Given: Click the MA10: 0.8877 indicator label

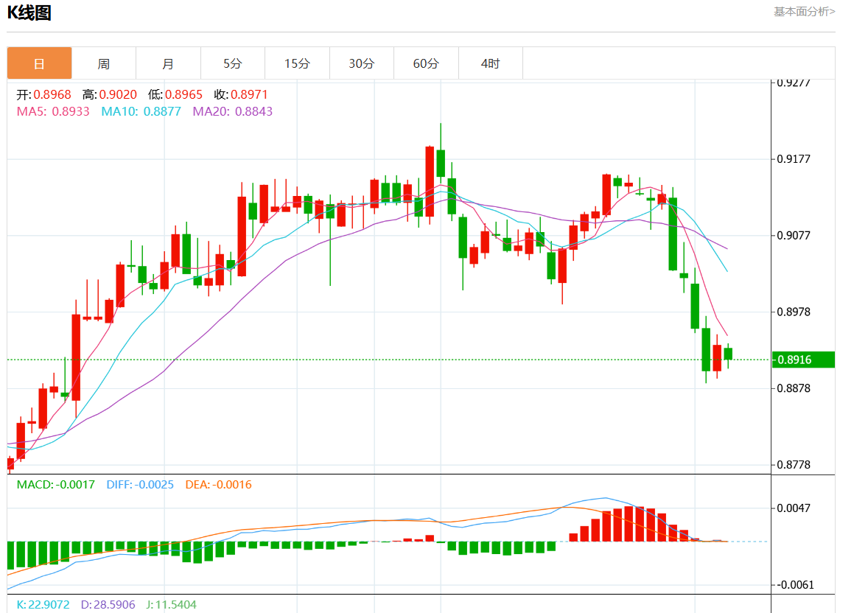Looking at the screenshot, I should click(141, 111).
